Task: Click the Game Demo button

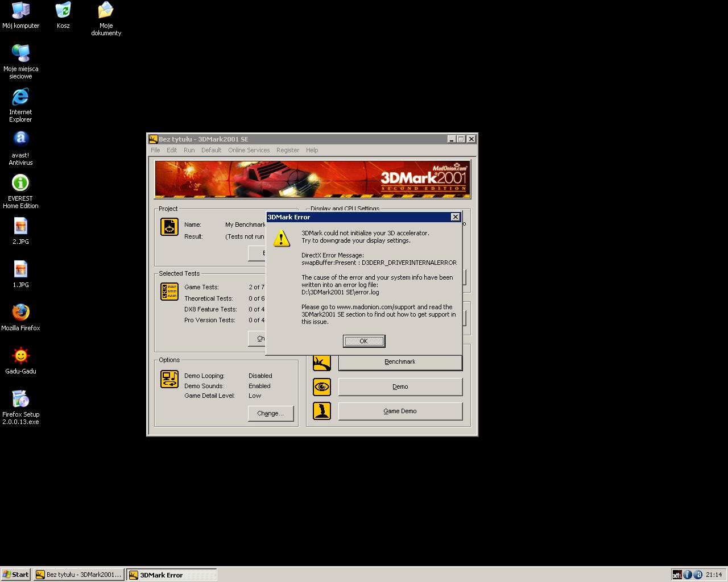Action: point(400,411)
